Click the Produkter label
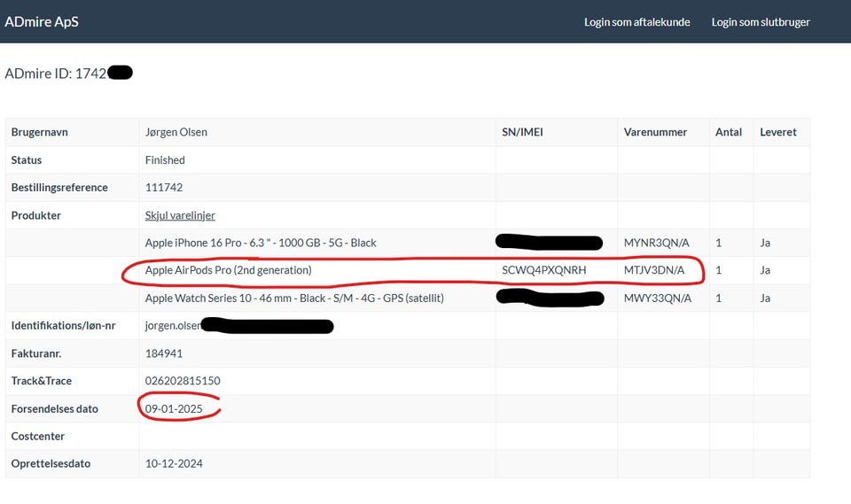This screenshot has height=504, width=851. tap(35, 215)
